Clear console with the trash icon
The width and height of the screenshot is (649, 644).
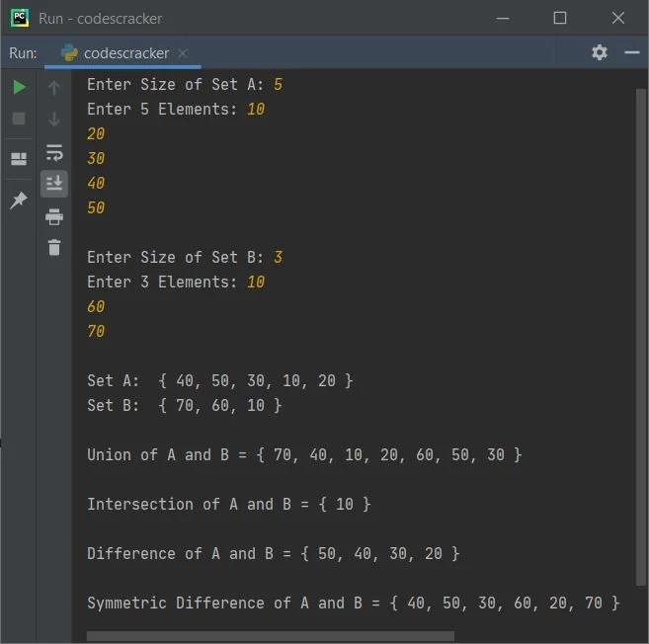[54, 248]
